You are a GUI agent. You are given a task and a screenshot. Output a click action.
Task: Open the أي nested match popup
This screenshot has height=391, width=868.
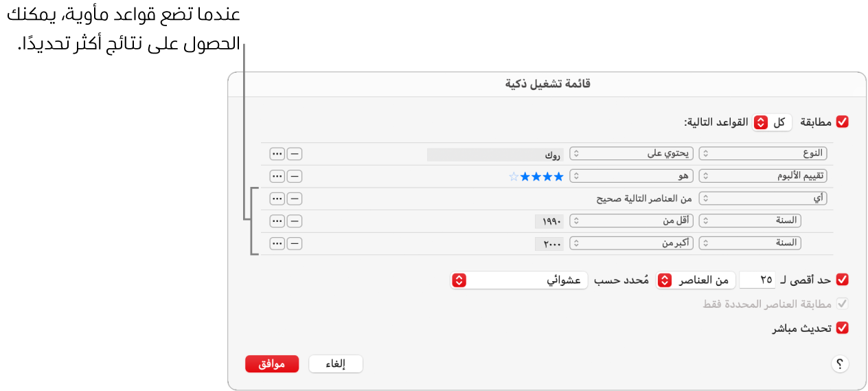(x=763, y=199)
